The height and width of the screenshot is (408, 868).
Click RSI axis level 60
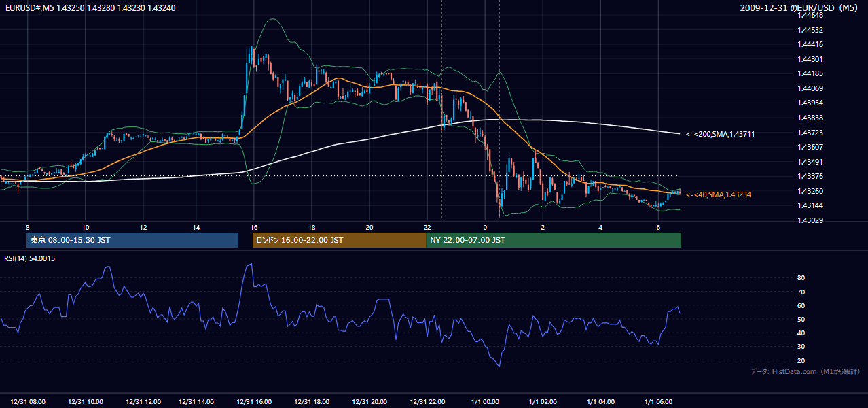pos(801,305)
